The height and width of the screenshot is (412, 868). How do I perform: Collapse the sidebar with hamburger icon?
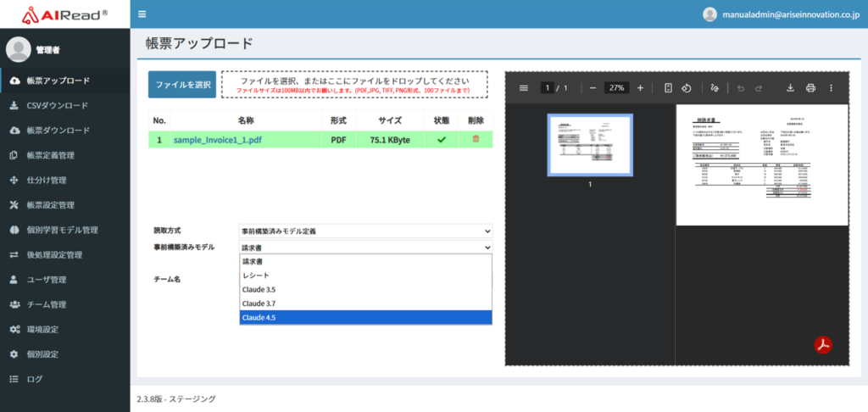(142, 14)
